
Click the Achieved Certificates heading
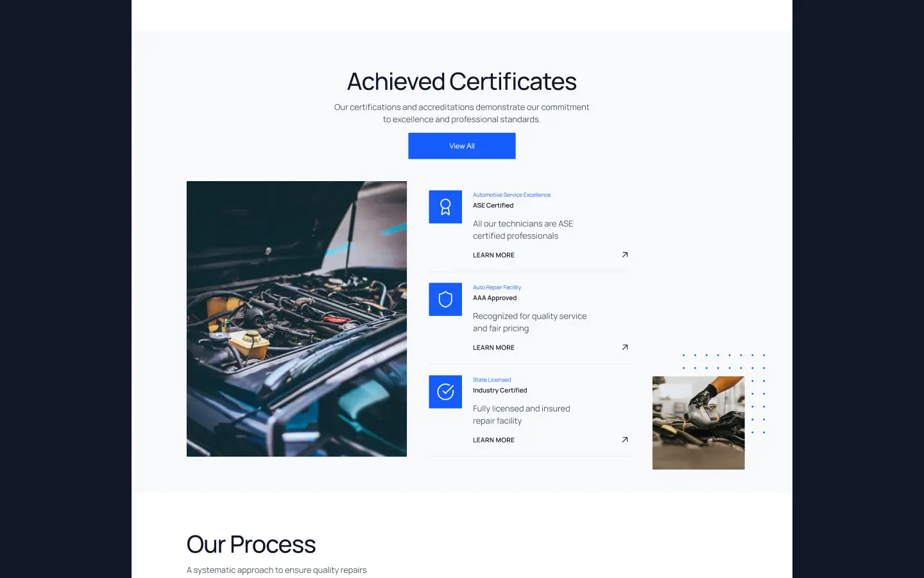pos(461,82)
